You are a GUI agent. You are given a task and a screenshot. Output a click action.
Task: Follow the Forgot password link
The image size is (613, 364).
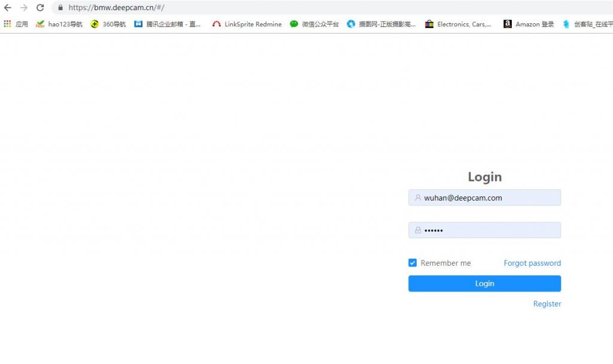tap(532, 263)
